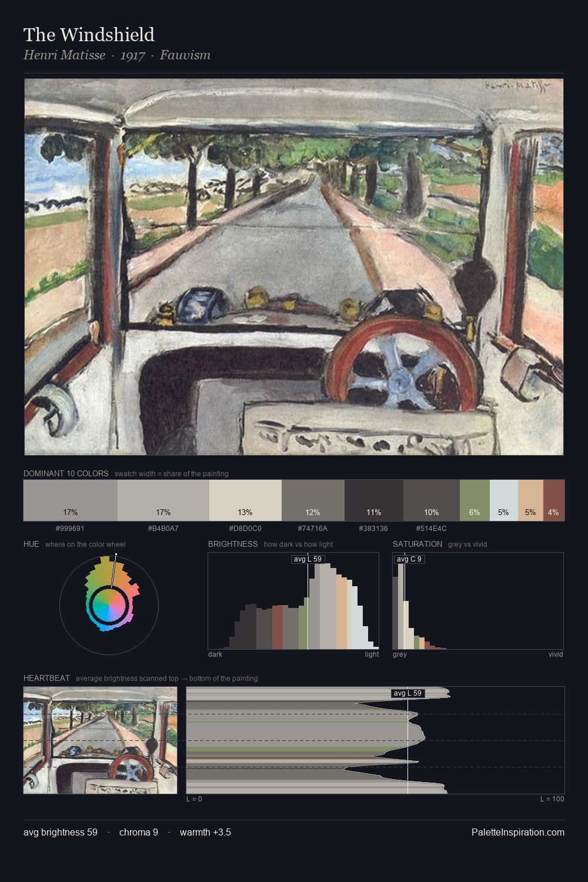Click the 'Henri Matisse · 1917 · Fauvism' subtitle
Screen dimensions: 588x882
(x=117, y=55)
